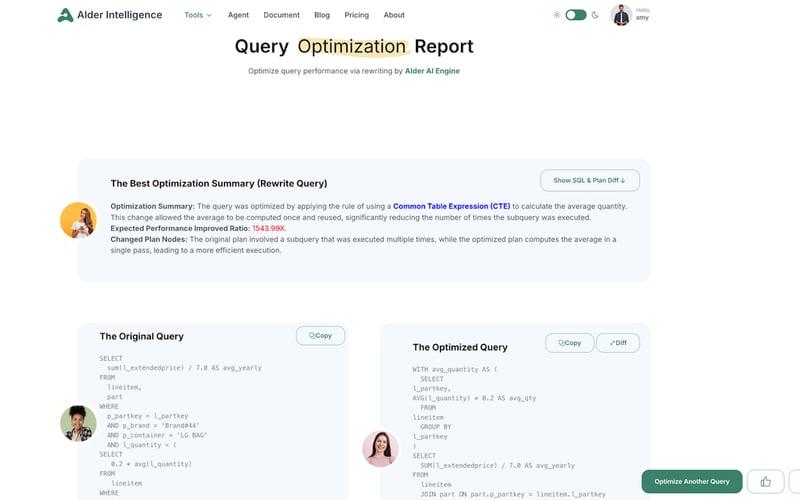
Task: Click the thumbs up icon
Action: 765,482
